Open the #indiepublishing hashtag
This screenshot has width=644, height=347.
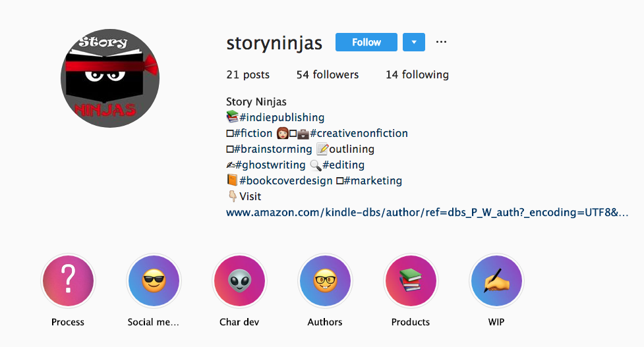[x=281, y=118]
